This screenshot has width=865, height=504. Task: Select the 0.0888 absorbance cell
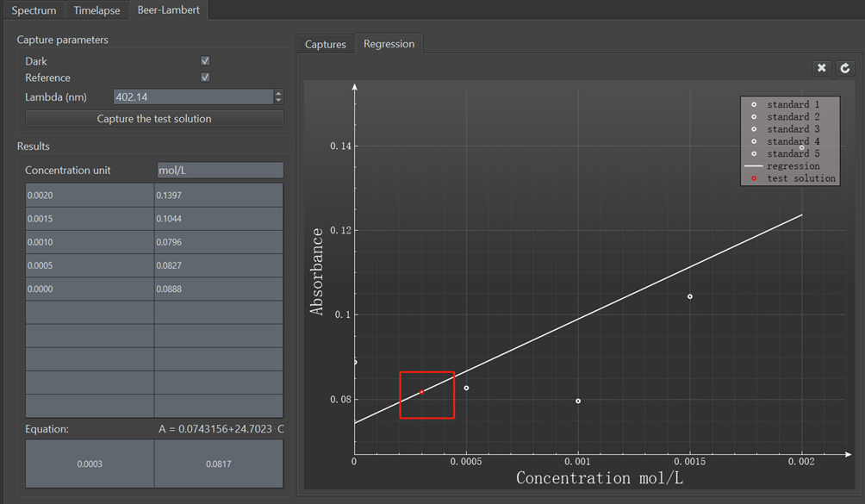pyautogui.click(x=219, y=289)
